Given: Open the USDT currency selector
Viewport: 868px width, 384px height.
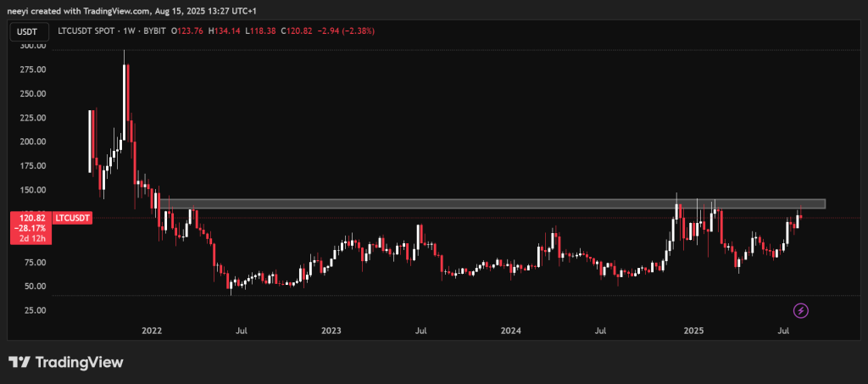Looking at the screenshot, I should 30,31.
